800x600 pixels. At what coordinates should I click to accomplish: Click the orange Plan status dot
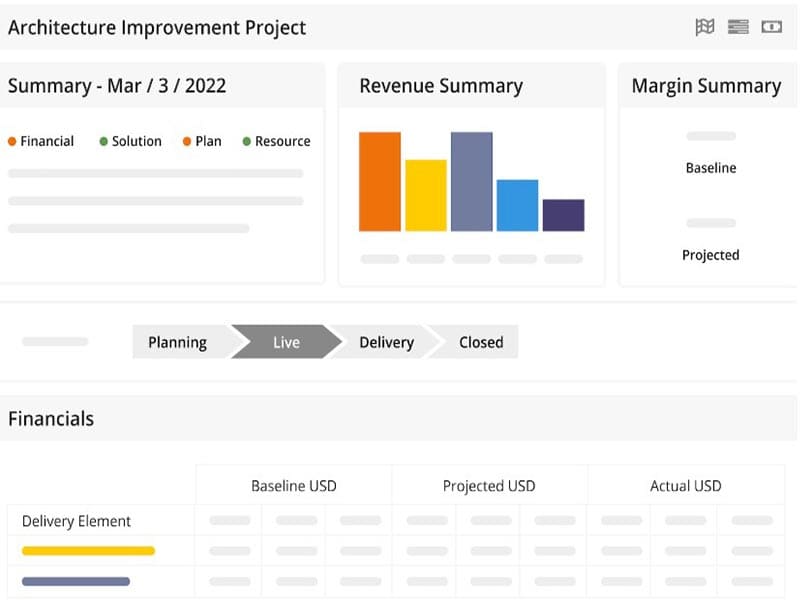tap(187, 142)
